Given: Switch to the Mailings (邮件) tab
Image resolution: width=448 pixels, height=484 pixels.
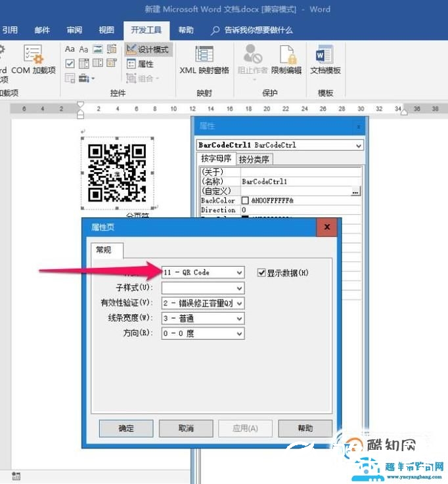Looking at the screenshot, I should point(42,30).
